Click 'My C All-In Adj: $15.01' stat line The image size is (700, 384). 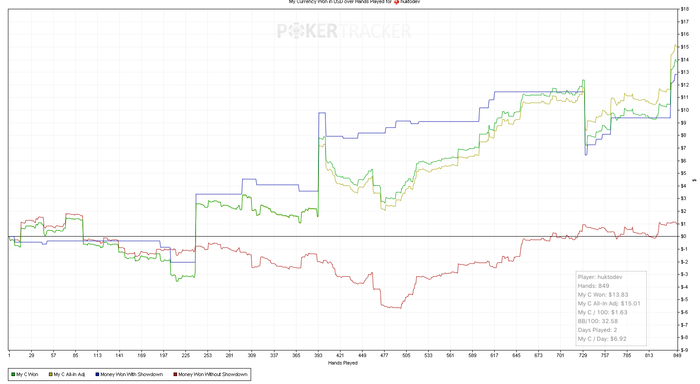coord(609,303)
